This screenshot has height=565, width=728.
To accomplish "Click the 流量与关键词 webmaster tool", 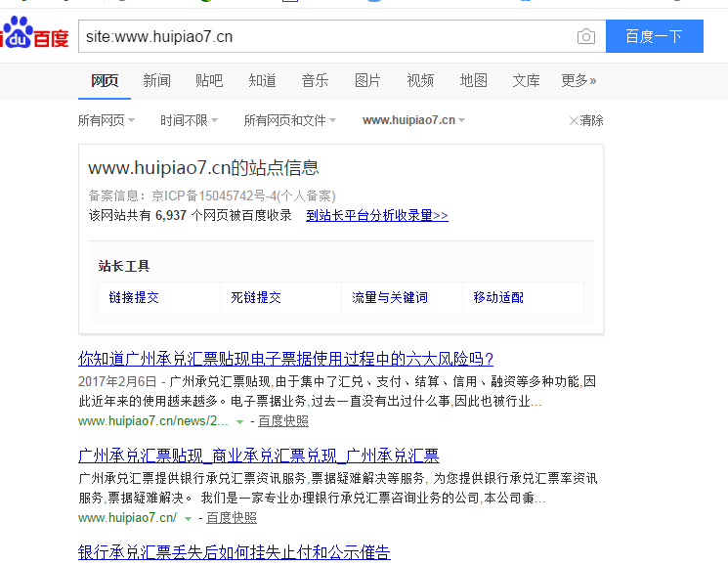I will click(x=390, y=297).
